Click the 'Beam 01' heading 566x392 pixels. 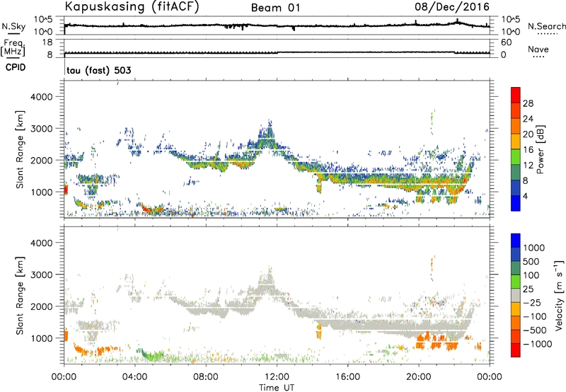pyautogui.click(x=275, y=8)
